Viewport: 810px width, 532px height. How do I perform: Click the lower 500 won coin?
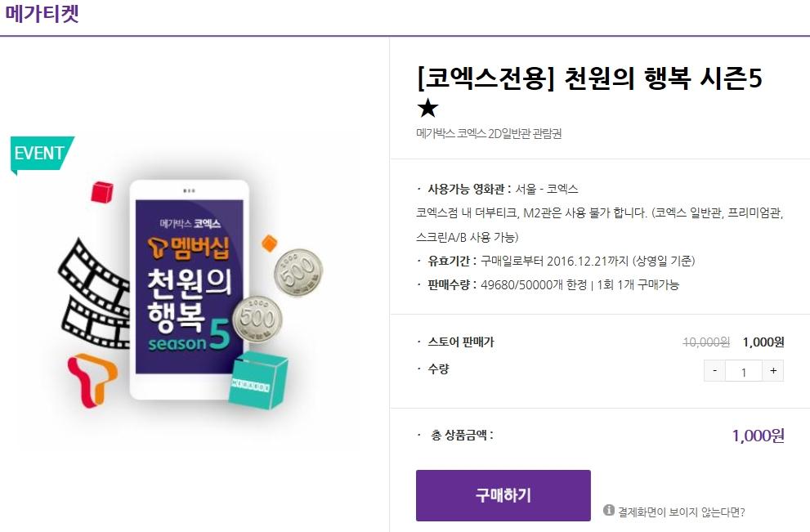point(257,318)
